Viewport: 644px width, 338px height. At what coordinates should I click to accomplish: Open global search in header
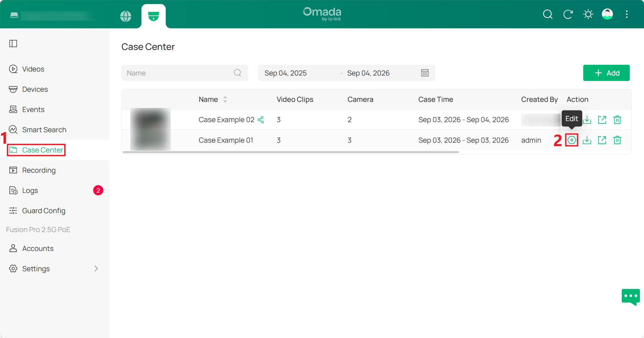coord(547,14)
